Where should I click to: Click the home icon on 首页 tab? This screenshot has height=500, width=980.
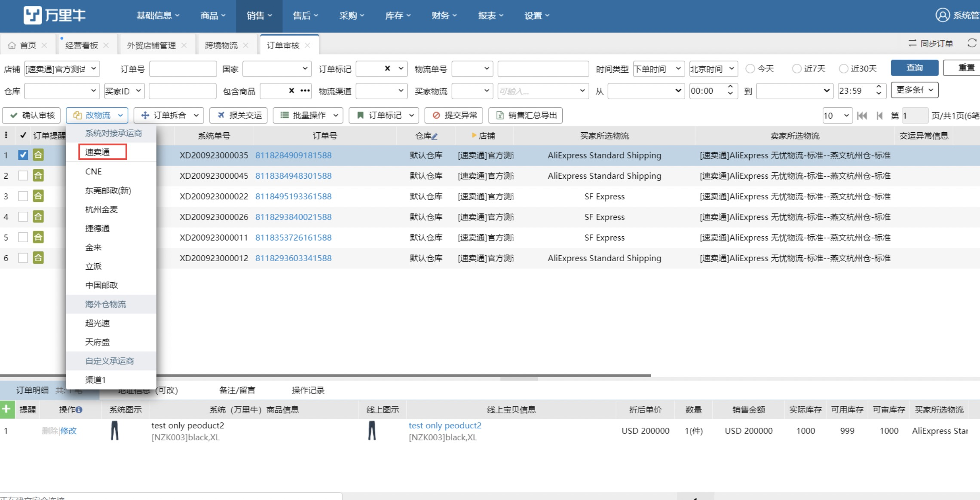pyautogui.click(x=12, y=45)
